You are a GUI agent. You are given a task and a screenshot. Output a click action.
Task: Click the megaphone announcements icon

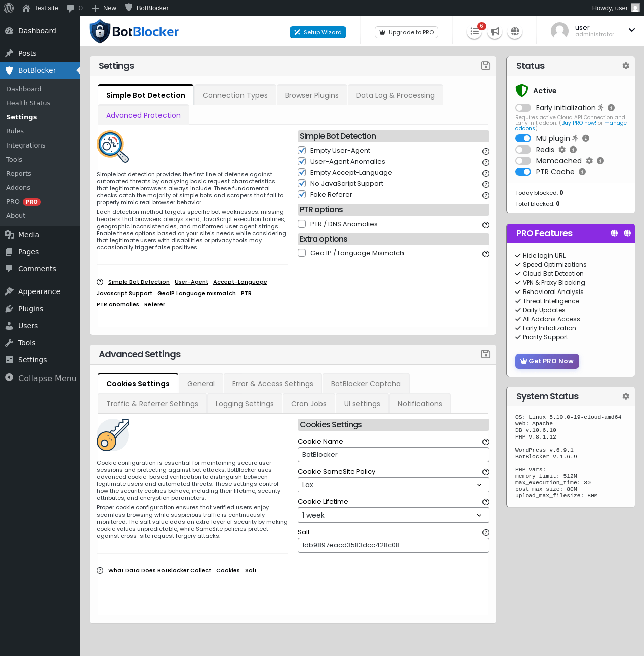[x=495, y=32]
